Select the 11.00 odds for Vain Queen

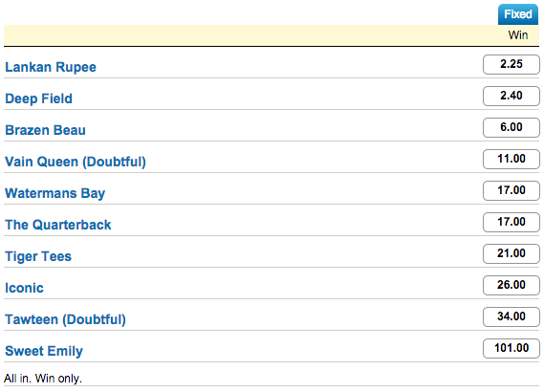pos(511,160)
